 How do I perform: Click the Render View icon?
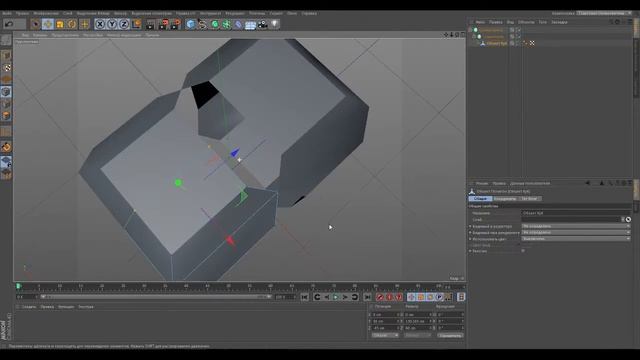[151, 24]
